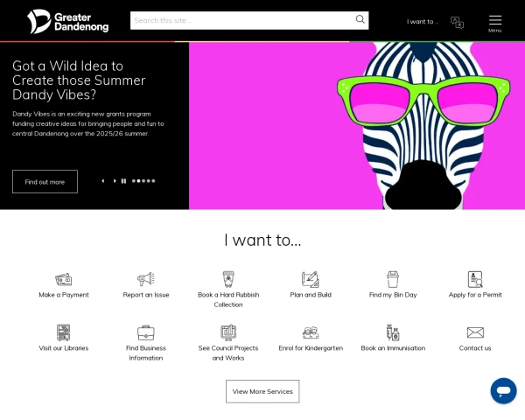The width and height of the screenshot is (525, 420).
Task: Open the Contact us envelope icon
Action: click(x=475, y=332)
